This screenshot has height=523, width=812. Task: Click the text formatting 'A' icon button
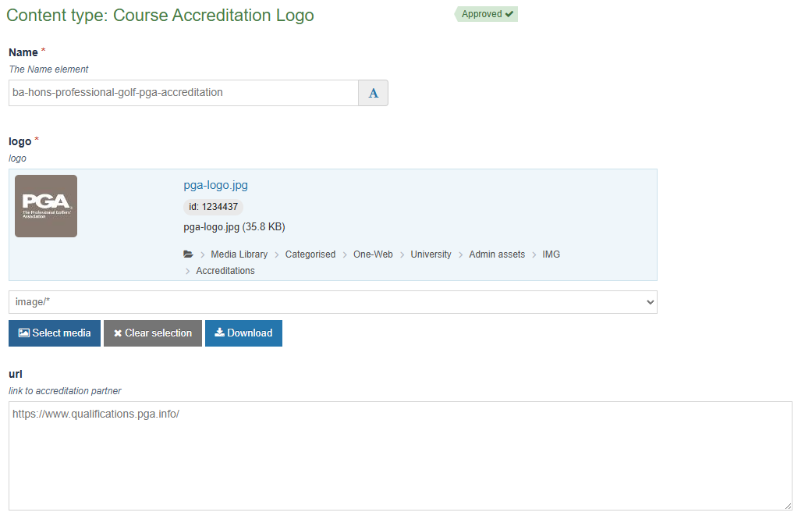click(373, 93)
